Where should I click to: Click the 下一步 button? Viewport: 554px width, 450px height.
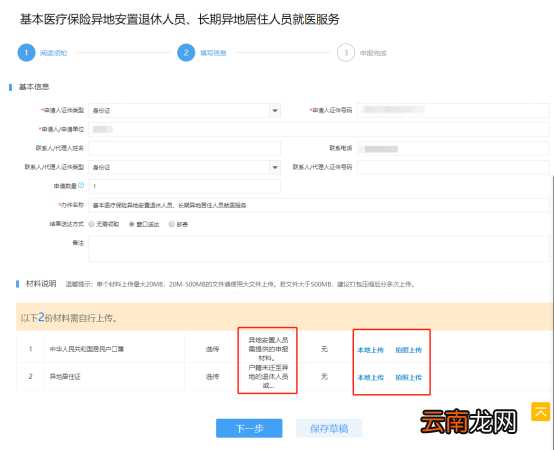pos(249,428)
